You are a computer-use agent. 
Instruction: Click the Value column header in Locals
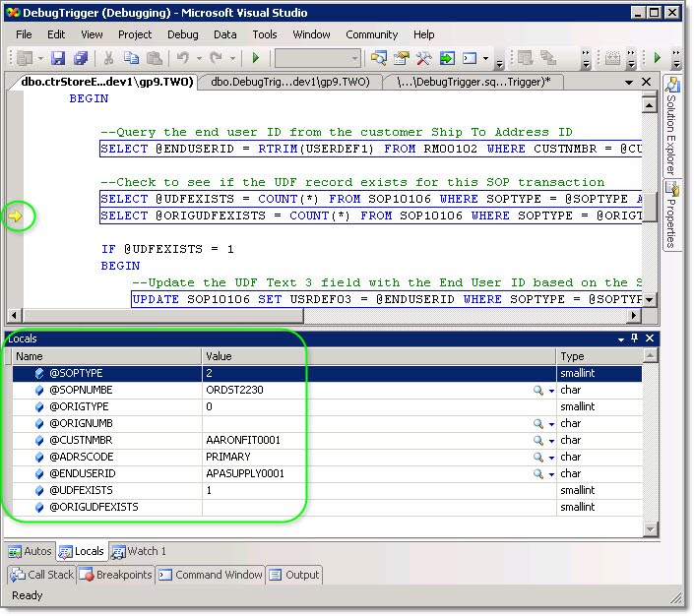pos(379,356)
